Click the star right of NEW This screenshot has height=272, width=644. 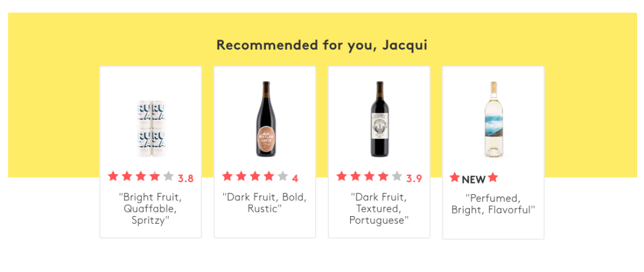point(492,178)
